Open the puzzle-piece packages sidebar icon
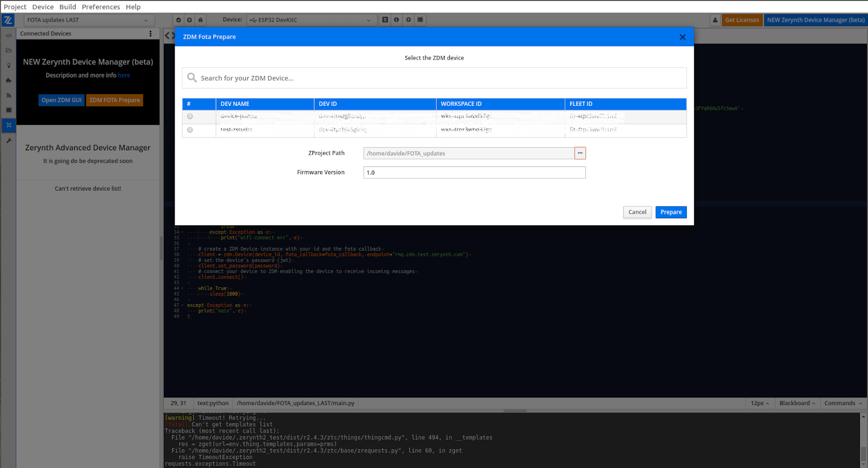The image size is (868, 468). 8,80
